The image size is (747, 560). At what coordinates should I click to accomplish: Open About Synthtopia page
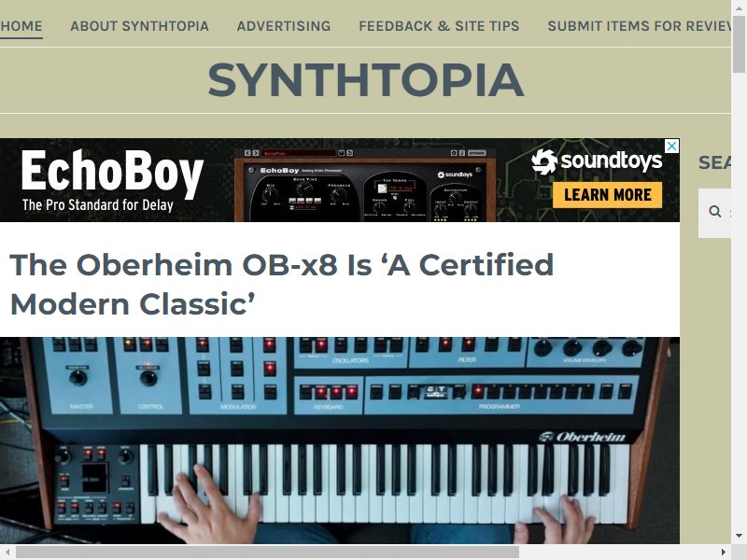pos(139,26)
